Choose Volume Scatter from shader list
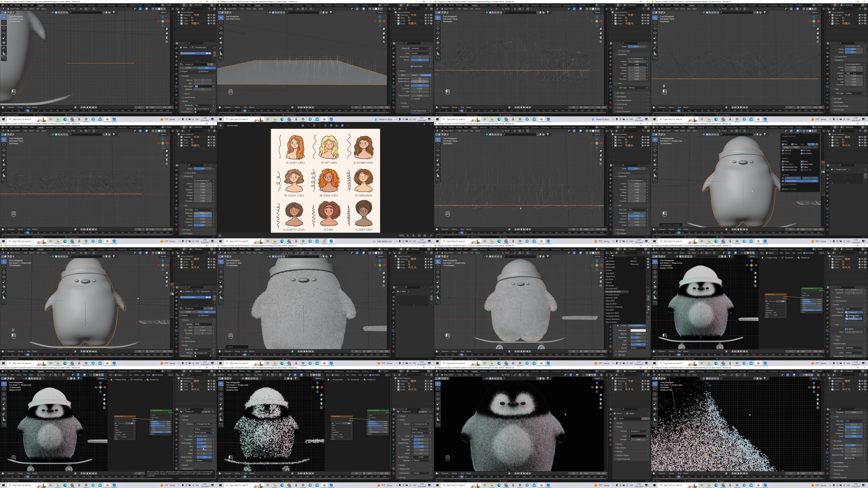The height and width of the screenshot is (488, 868). tap(611, 322)
